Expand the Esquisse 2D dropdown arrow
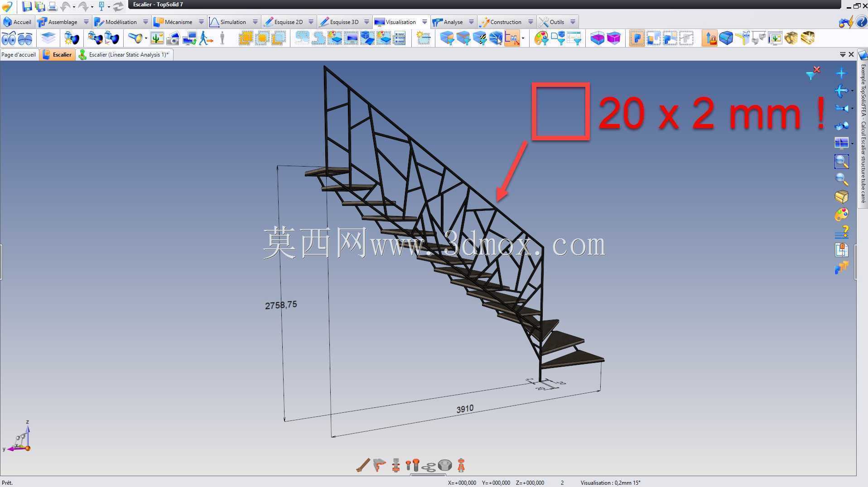 coord(311,22)
